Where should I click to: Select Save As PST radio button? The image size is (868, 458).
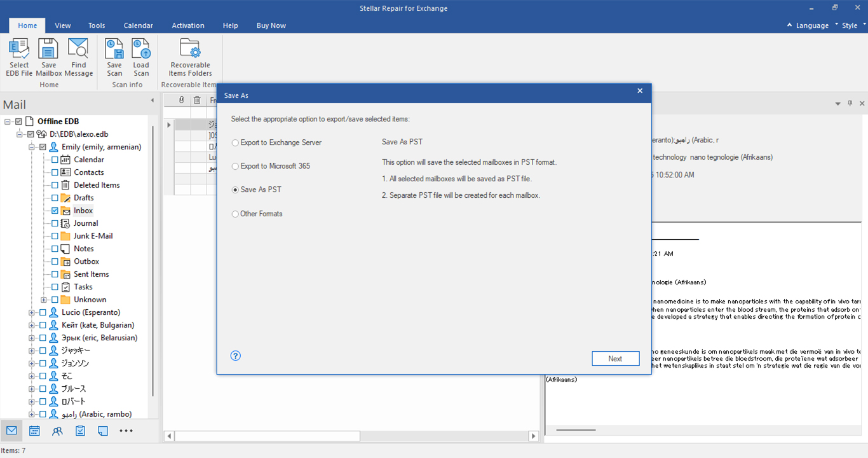click(236, 190)
